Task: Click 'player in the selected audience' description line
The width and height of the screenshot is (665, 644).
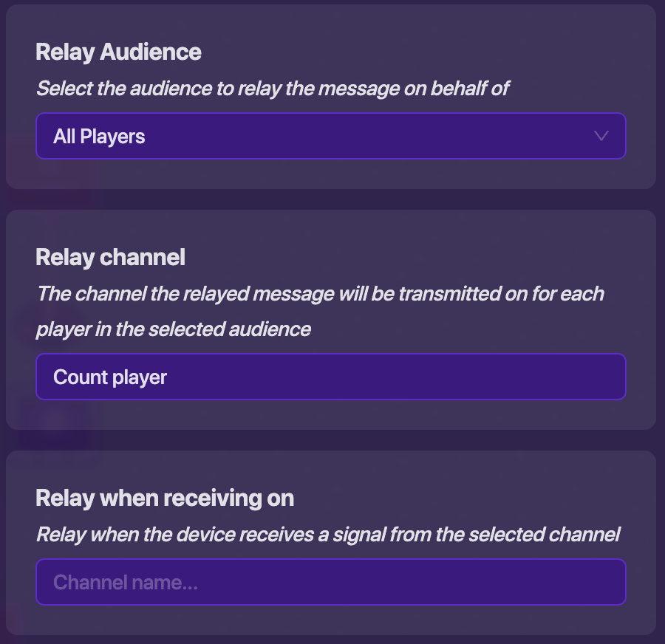Action: tap(174, 329)
